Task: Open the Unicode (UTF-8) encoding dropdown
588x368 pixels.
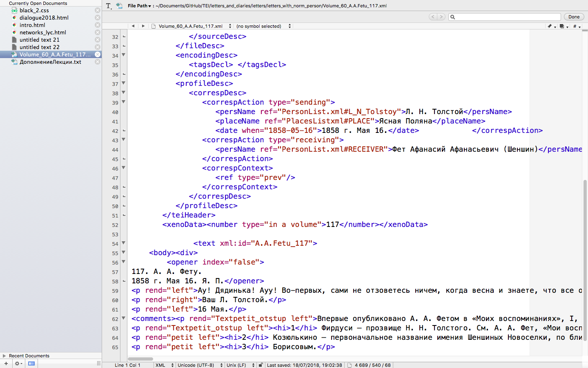Action: coord(200,365)
